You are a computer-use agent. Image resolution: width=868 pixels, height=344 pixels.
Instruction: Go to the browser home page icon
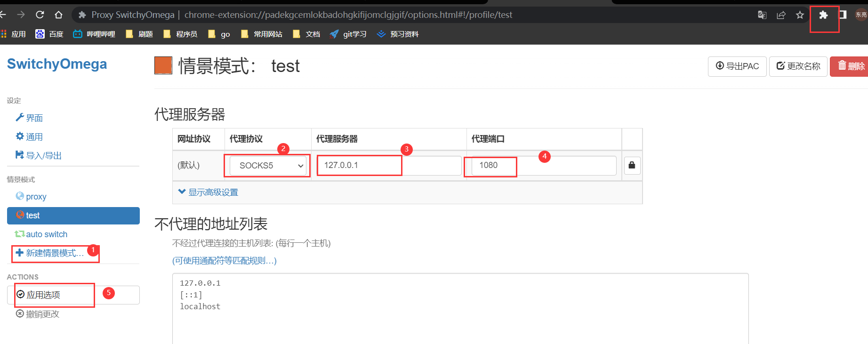click(58, 15)
